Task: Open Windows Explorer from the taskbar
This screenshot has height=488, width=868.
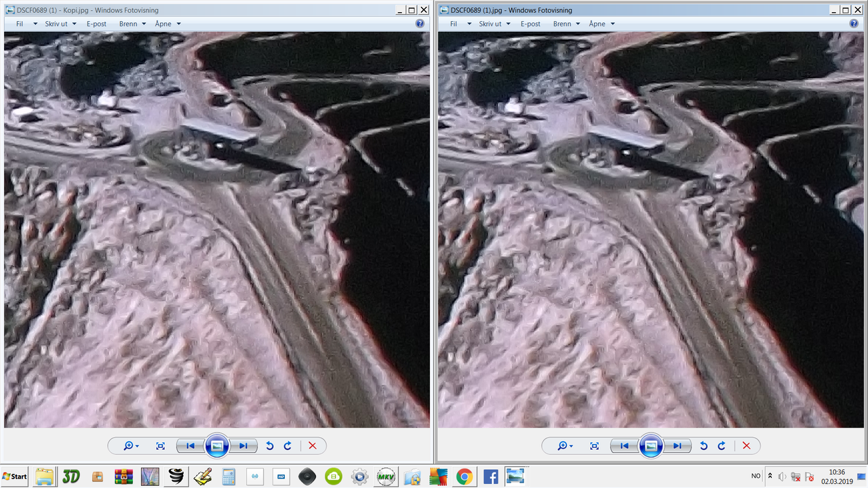Action: point(45,476)
